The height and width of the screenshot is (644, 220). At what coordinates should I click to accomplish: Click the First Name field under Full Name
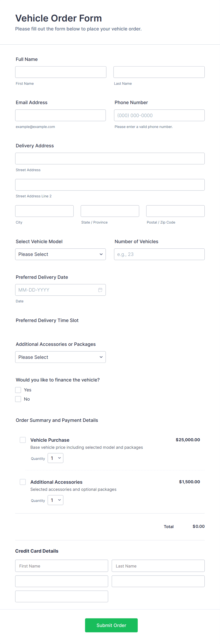point(60,72)
